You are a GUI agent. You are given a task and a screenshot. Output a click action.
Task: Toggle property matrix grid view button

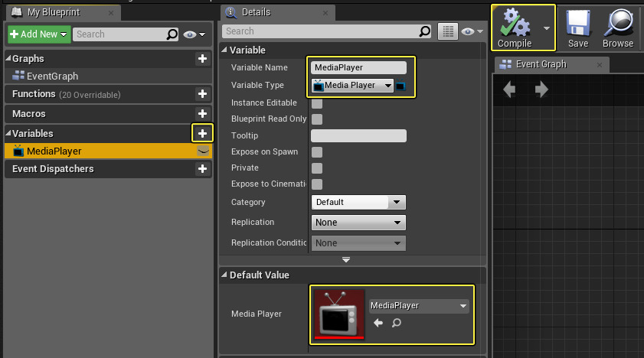446,31
